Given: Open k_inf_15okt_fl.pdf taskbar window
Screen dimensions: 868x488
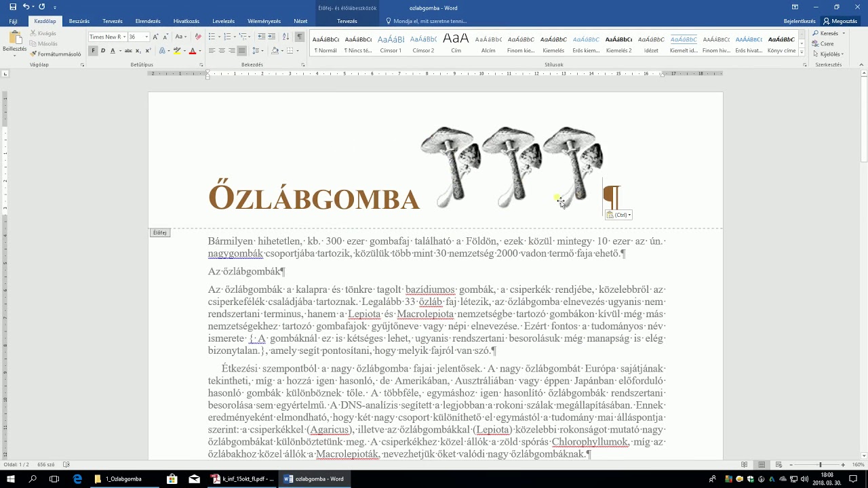Looking at the screenshot, I should coord(243,479).
